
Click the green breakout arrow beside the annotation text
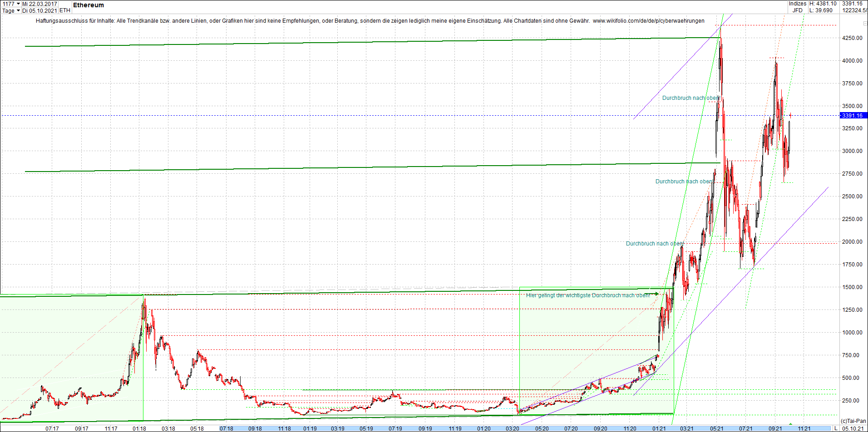pos(657,294)
